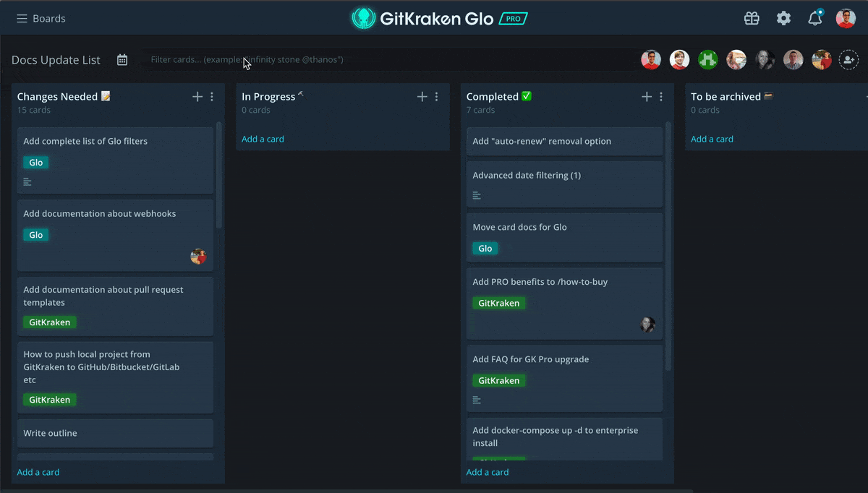
Task: Open Changes Needed column options menu
Action: 212,97
